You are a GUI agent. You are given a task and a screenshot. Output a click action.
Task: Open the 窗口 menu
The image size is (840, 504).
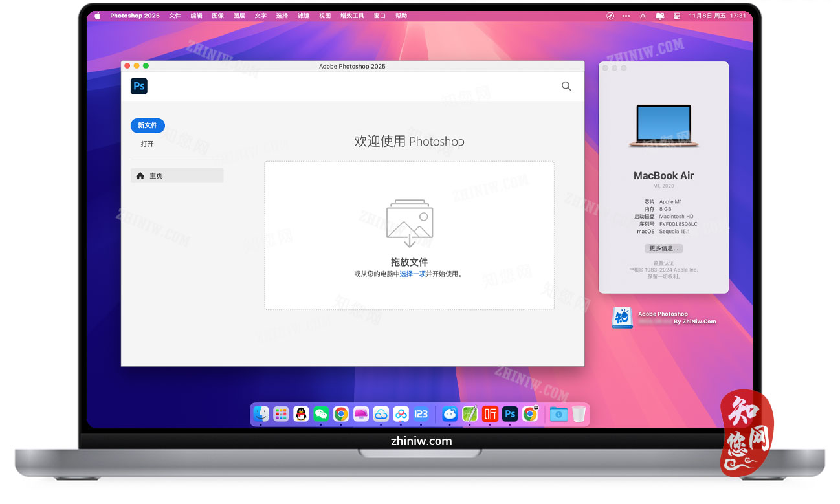380,16
